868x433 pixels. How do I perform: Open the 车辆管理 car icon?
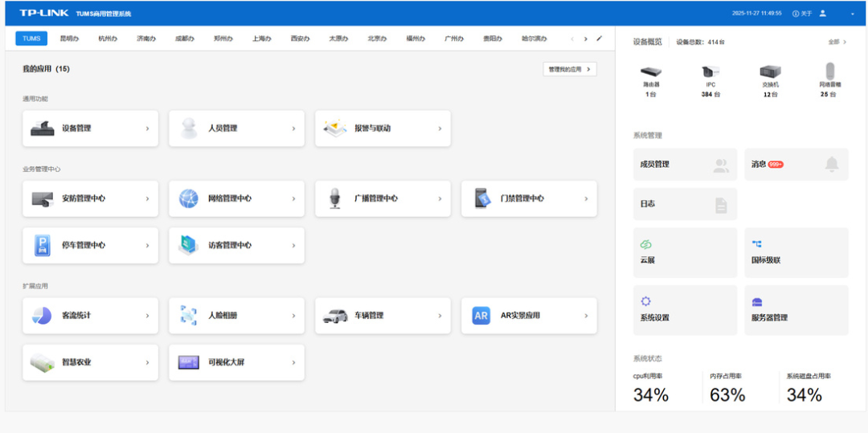click(335, 316)
